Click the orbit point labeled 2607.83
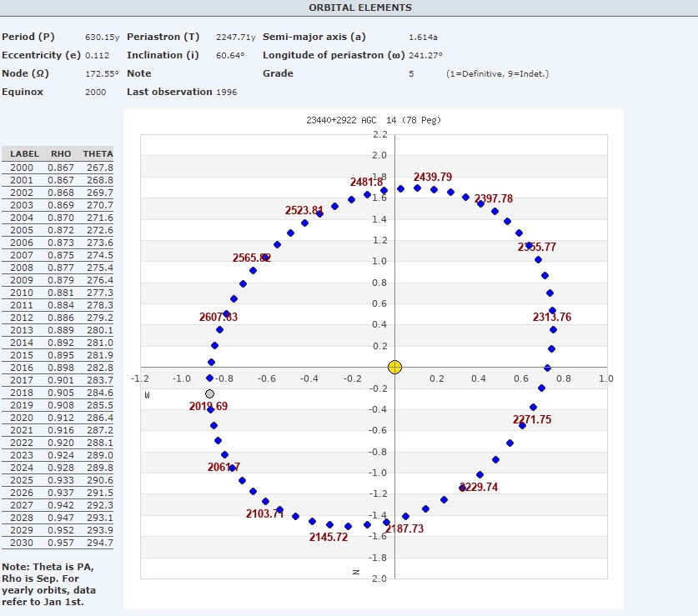 click(226, 313)
